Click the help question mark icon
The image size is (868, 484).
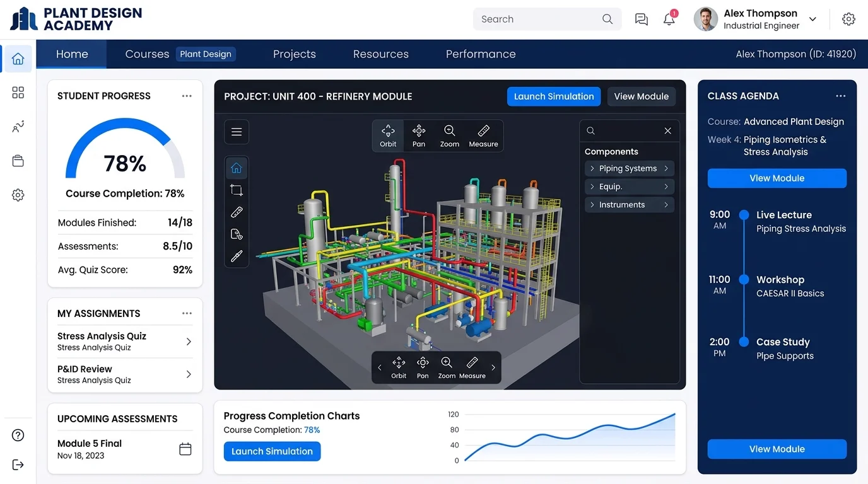18,435
